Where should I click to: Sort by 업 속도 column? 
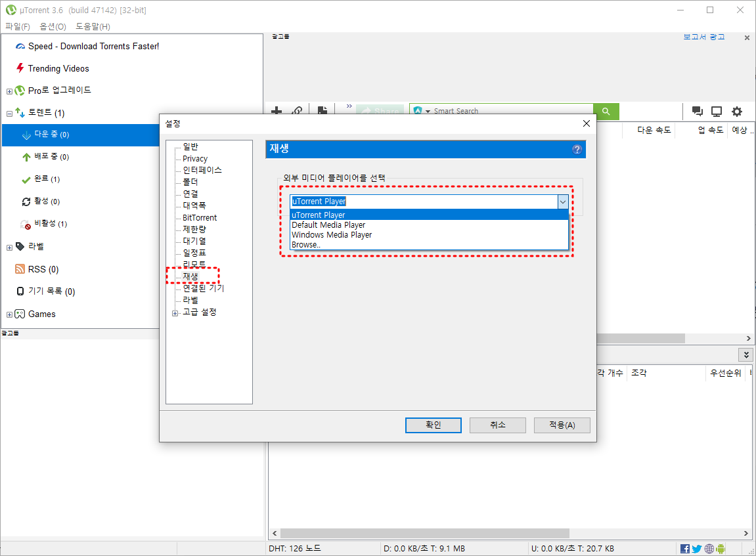pyautogui.click(x=711, y=130)
